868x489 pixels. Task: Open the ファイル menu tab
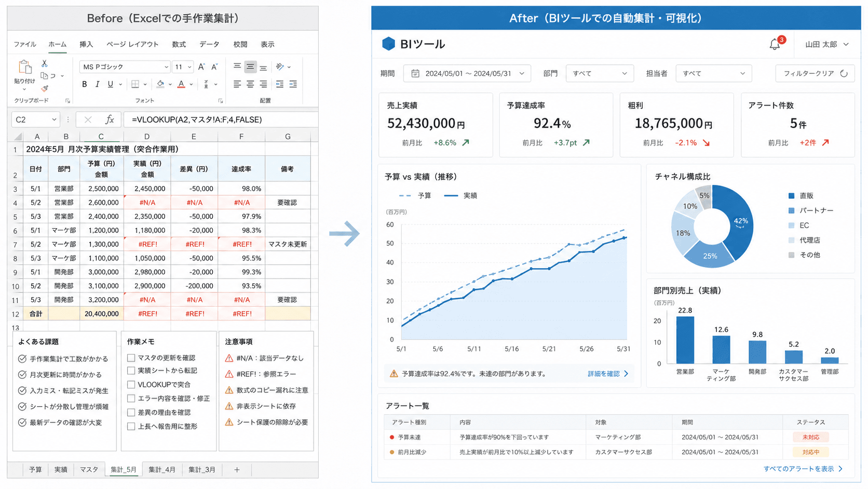point(25,45)
